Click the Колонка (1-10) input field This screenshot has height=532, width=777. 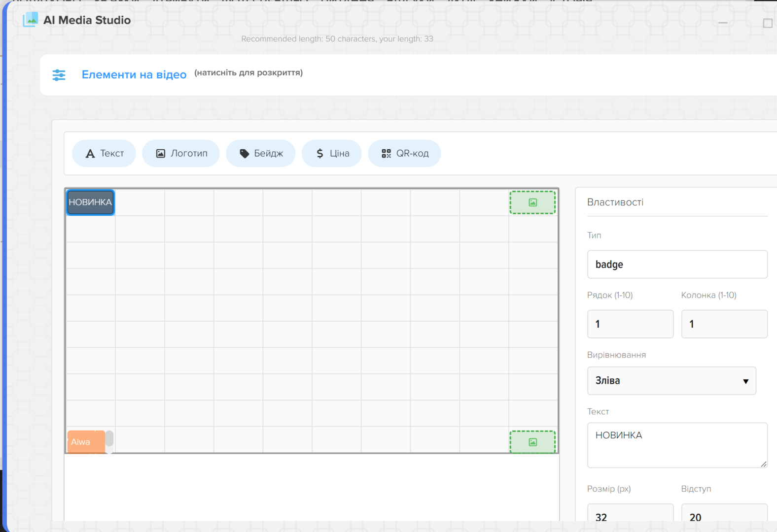click(x=724, y=324)
